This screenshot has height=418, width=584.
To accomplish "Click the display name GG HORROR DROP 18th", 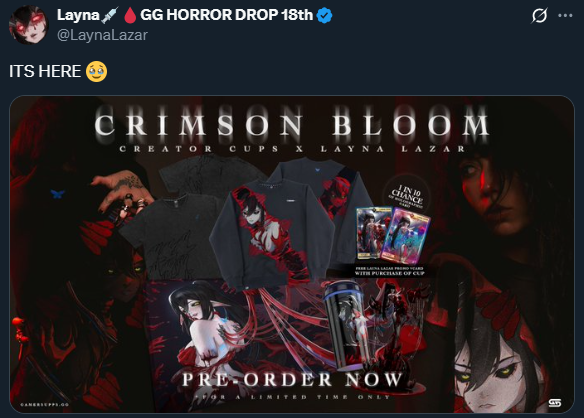I will click(226, 15).
